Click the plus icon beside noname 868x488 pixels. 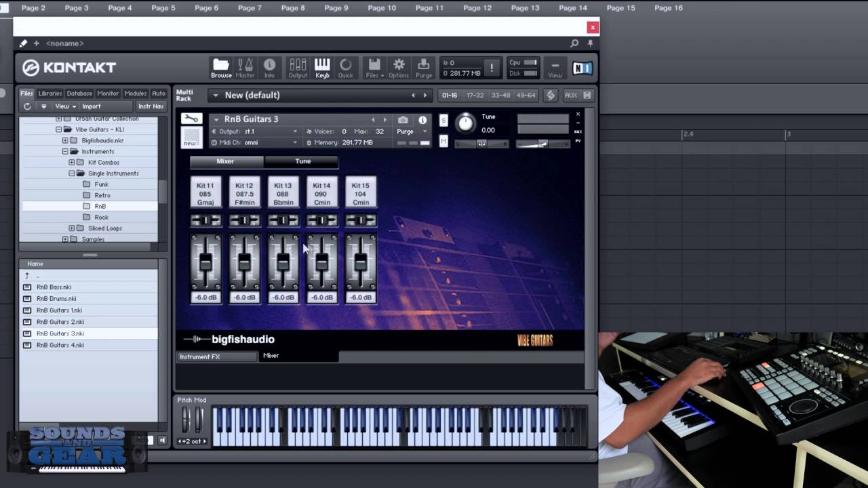pos(37,43)
